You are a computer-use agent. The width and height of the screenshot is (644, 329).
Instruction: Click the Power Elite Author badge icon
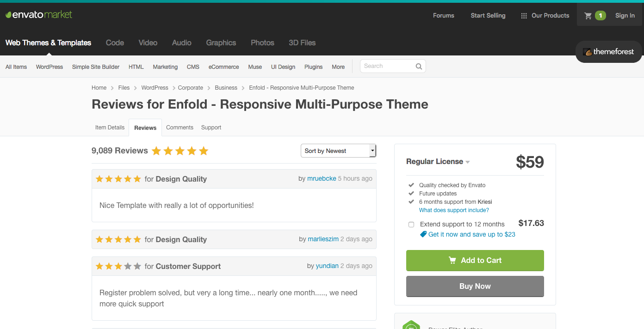pyautogui.click(x=411, y=325)
